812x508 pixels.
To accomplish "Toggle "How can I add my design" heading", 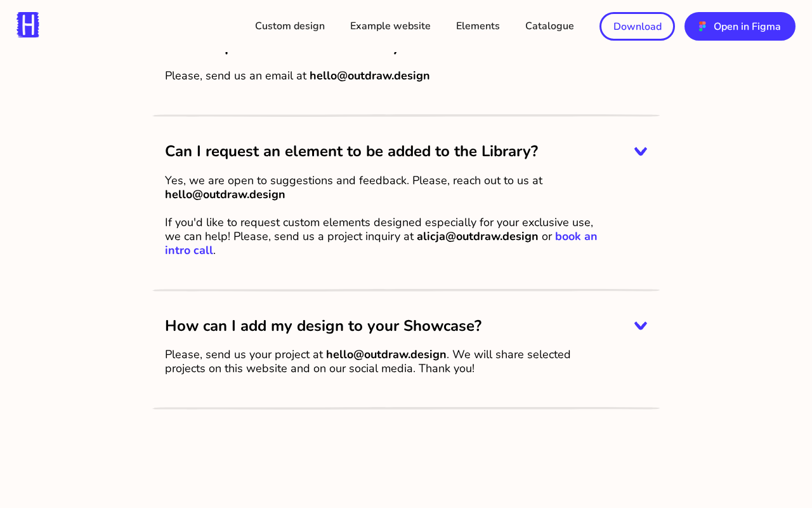I will pos(324,326).
